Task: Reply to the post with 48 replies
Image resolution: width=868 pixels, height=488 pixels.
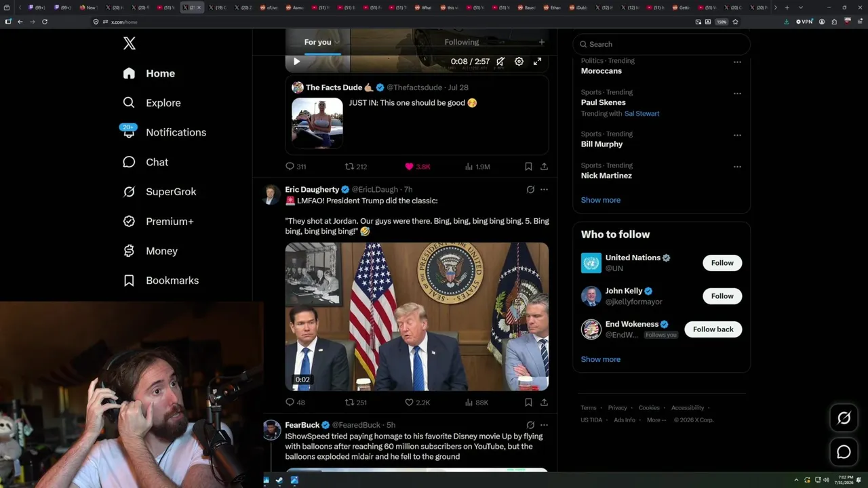Action: coord(295,402)
